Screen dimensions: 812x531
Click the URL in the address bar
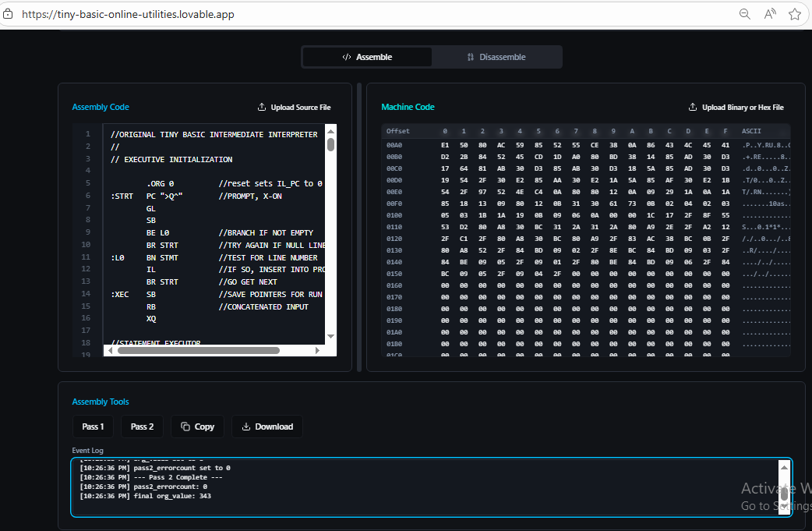[x=128, y=14]
